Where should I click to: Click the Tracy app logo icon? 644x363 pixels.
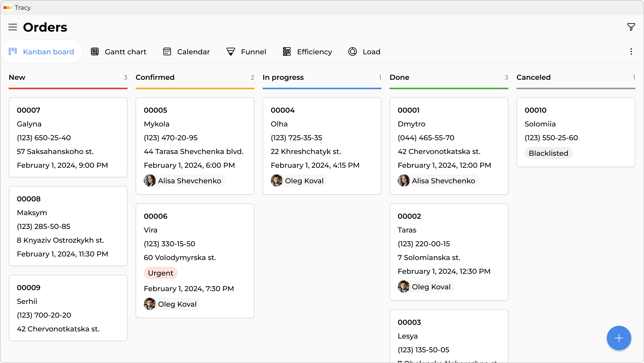click(8, 8)
